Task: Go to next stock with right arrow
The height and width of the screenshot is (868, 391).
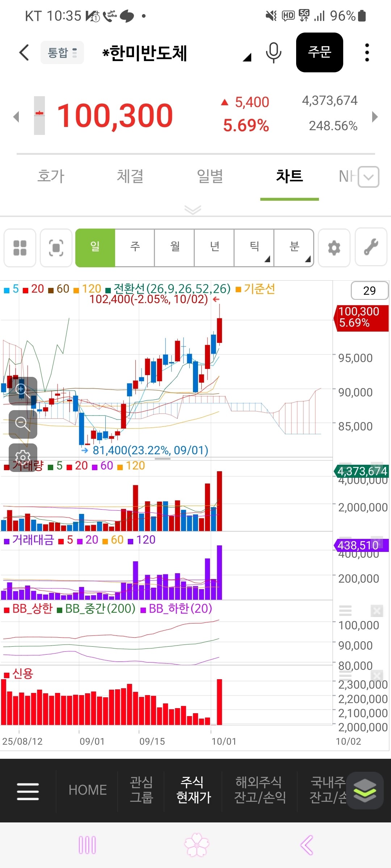Action: tap(375, 116)
